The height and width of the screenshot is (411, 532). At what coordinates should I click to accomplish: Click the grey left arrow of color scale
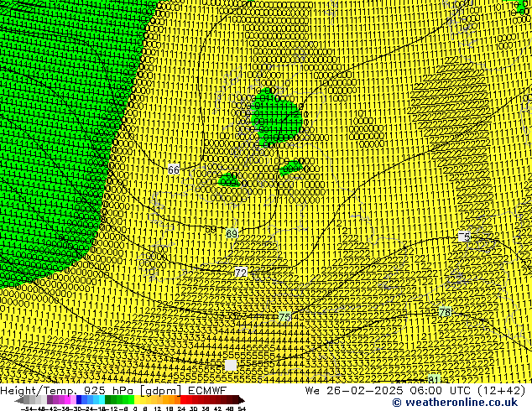pos(18,401)
